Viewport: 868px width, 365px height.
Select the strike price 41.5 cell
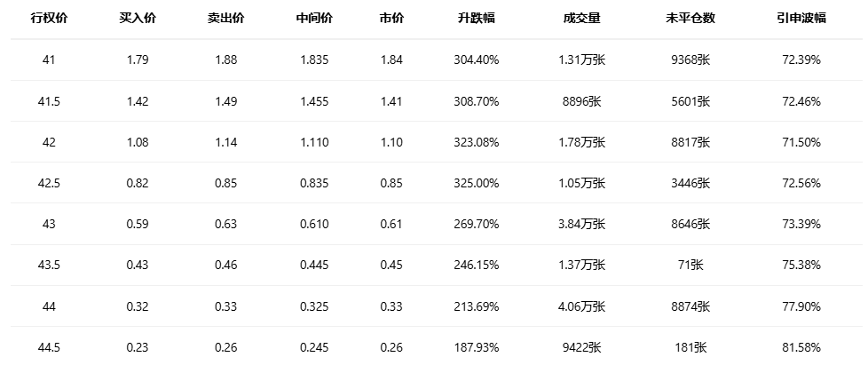pyautogui.click(x=49, y=101)
